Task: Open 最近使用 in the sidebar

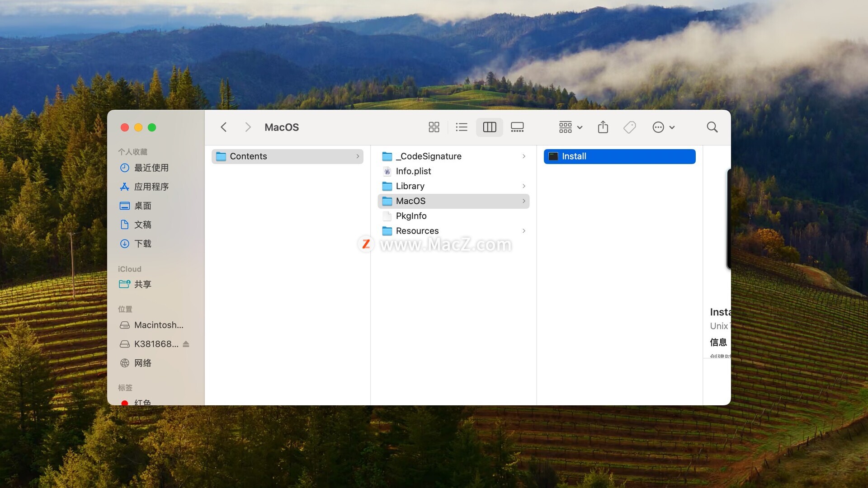Action: pyautogui.click(x=151, y=168)
